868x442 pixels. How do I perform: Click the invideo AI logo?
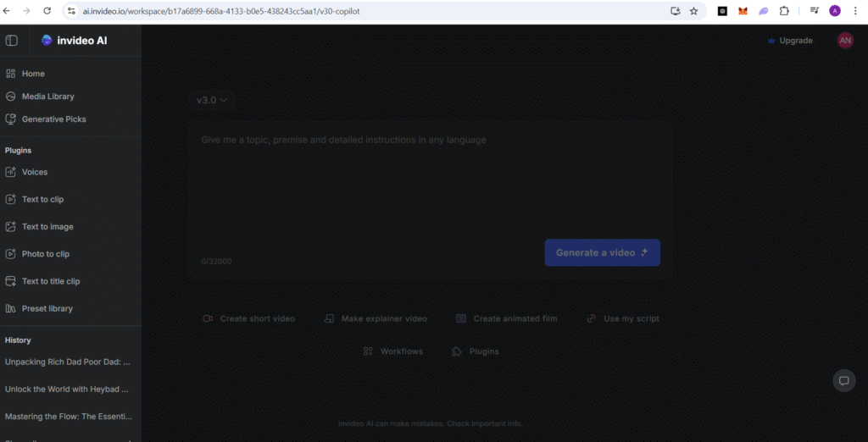click(75, 41)
